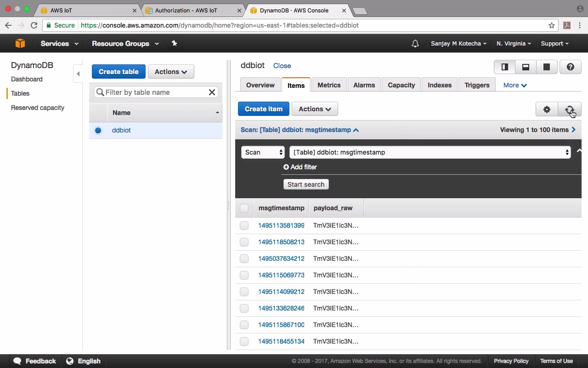Close the ddbiot detail panel
The width and height of the screenshot is (588, 368).
click(282, 66)
